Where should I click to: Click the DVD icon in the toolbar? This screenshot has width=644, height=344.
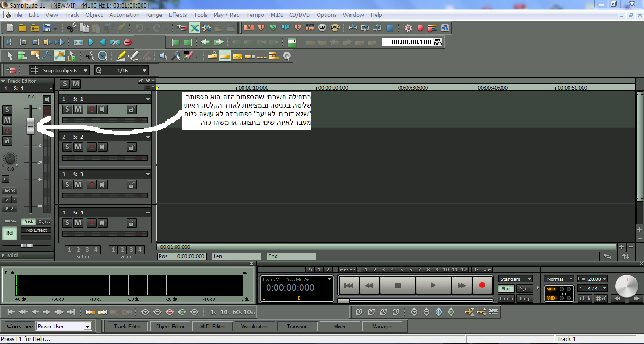click(x=335, y=27)
